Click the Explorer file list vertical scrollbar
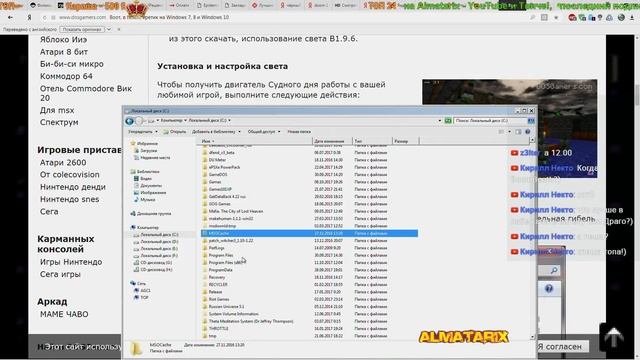This screenshot has width=640, height=360. 532,239
